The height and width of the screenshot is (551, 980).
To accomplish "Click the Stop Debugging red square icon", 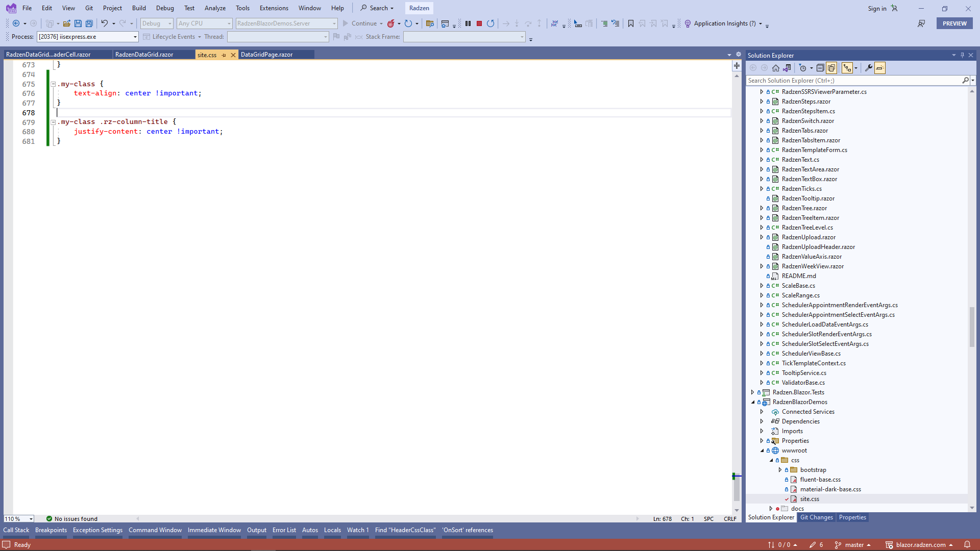I will [x=479, y=23].
